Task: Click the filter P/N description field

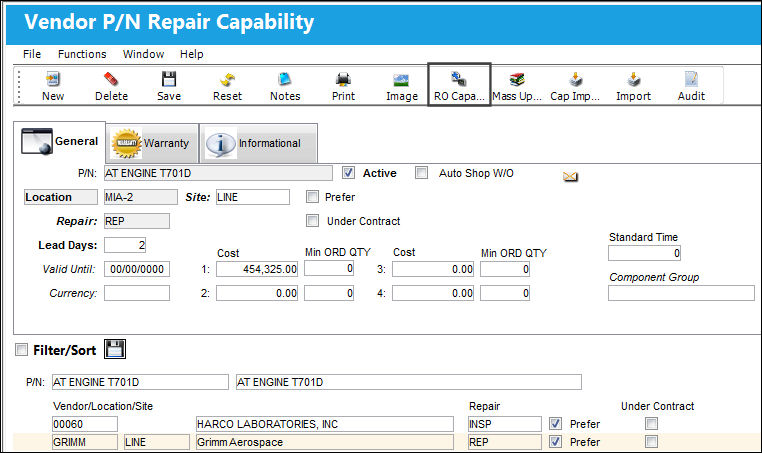Action: click(408, 382)
